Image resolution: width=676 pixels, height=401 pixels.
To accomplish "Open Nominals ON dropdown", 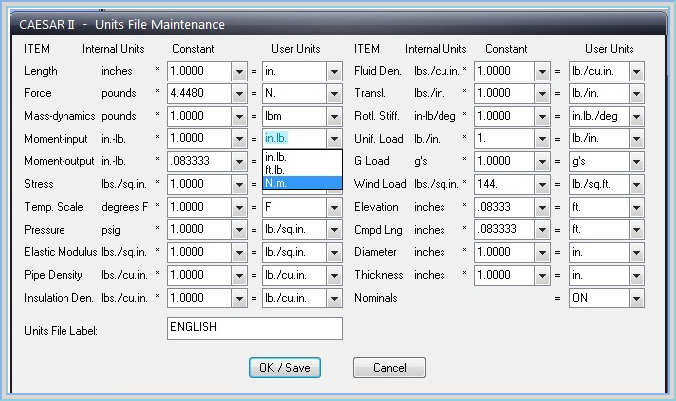I will pyautogui.click(x=637, y=298).
